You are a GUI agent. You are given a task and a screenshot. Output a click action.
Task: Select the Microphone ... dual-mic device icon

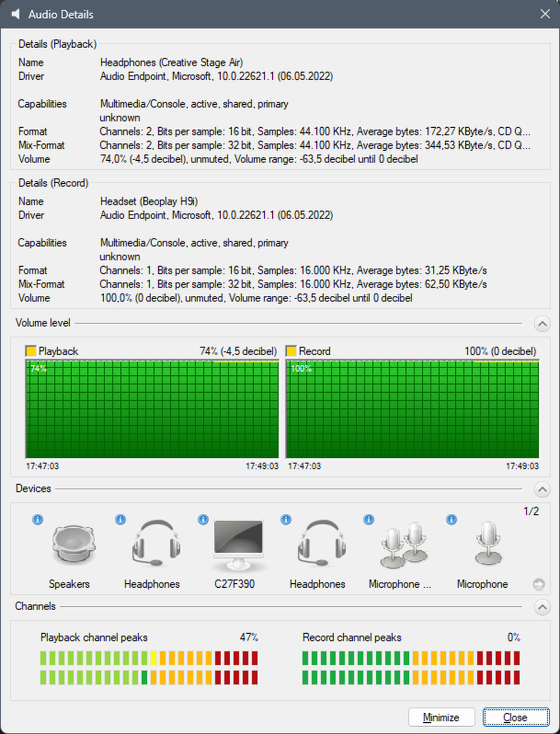coord(404,545)
